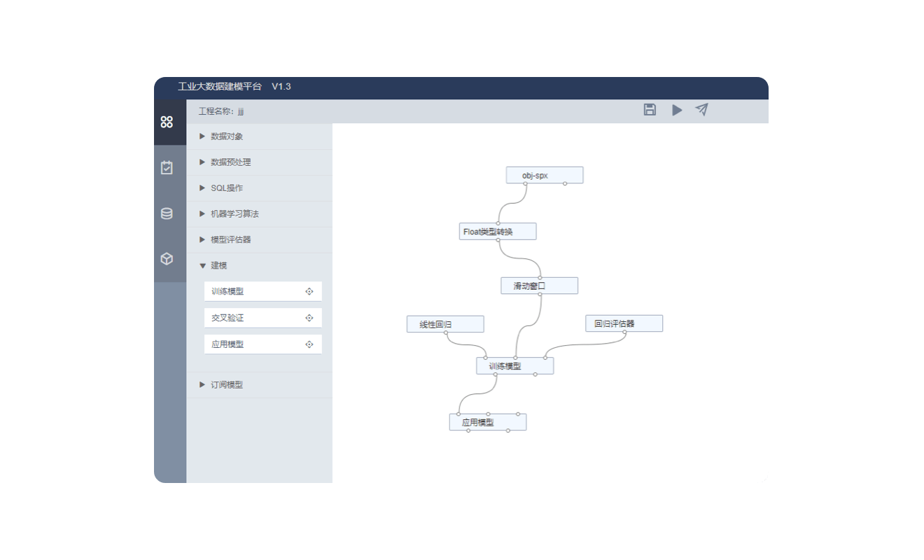Select 训练模型 component in the sidebar list
The width and height of the screenshot is (924, 560).
pos(263,291)
